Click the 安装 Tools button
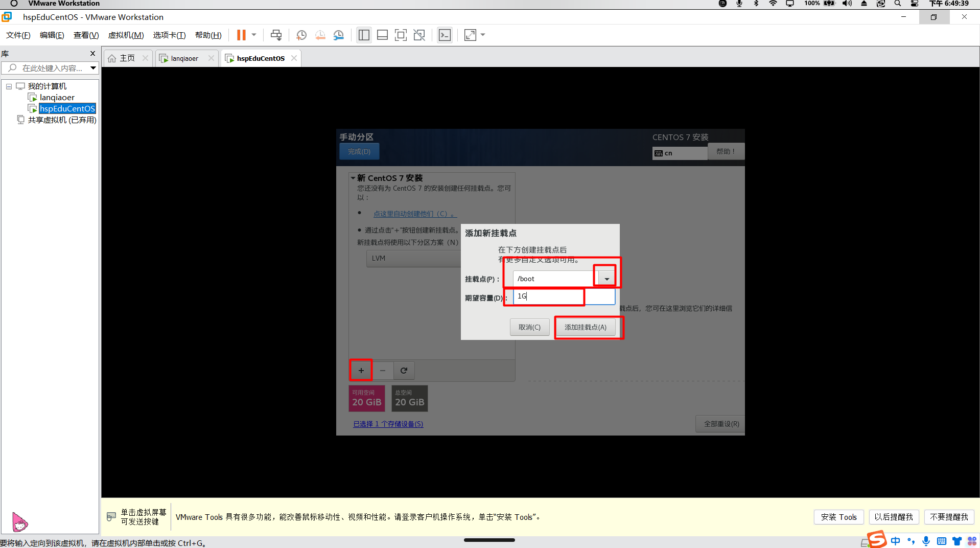Image resolution: width=980 pixels, height=548 pixels. (838, 517)
